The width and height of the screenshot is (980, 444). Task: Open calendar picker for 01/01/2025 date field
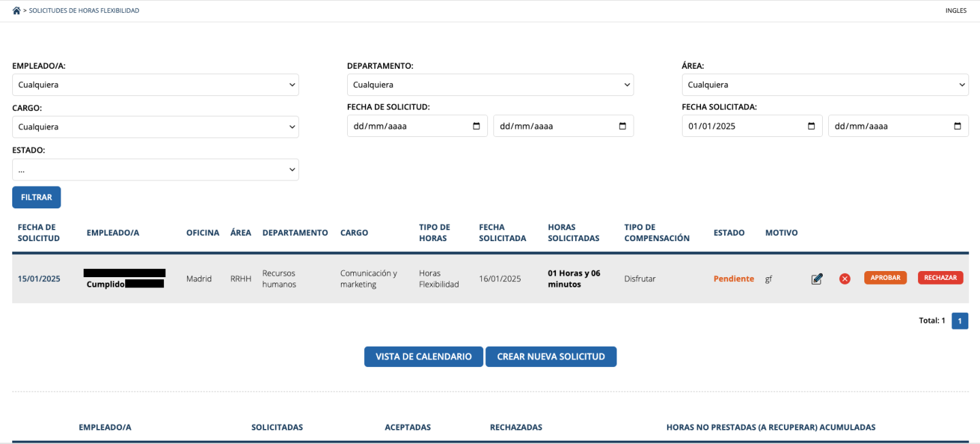[x=811, y=126]
